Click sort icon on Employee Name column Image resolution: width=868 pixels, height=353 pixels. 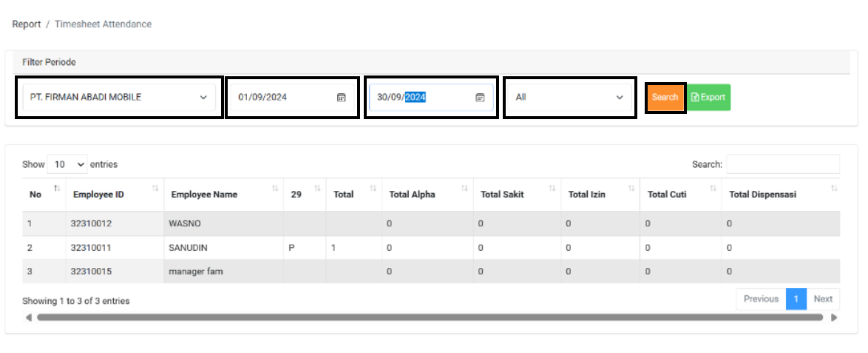pyautogui.click(x=275, y=189)
